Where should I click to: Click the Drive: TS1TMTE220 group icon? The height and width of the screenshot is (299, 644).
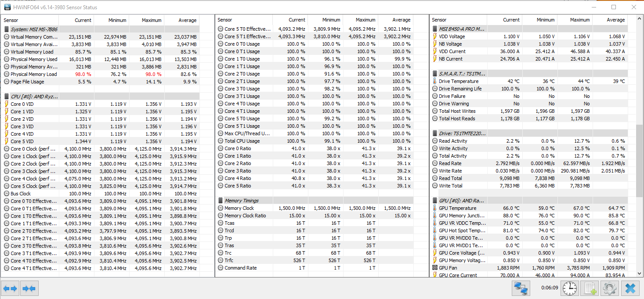point(435,133)
